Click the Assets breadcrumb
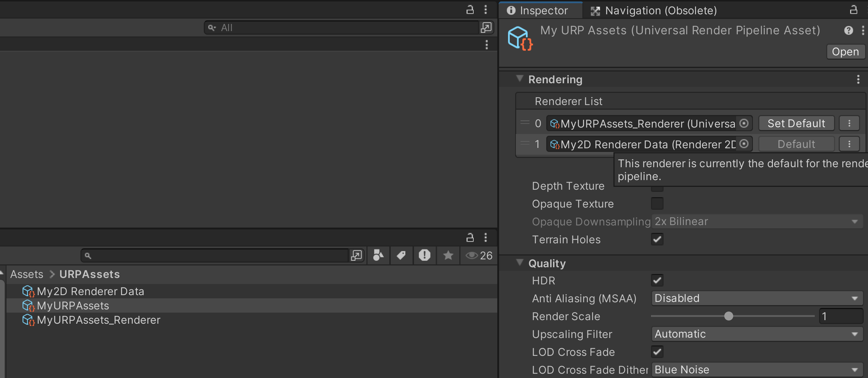The image size is (868, 378). coord(26,274)
